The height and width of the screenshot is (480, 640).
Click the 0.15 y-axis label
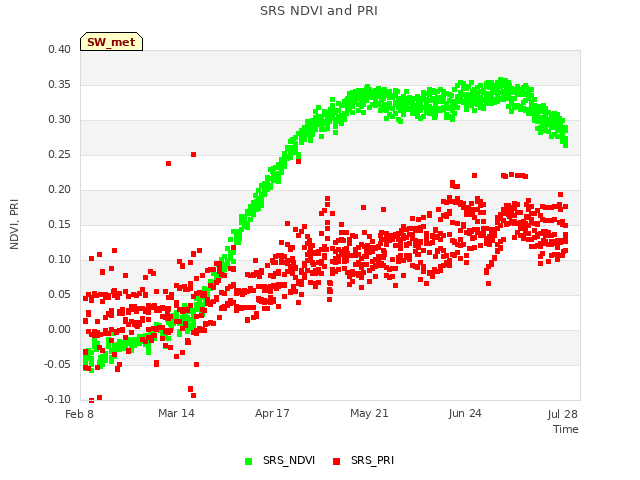(60, 224)
